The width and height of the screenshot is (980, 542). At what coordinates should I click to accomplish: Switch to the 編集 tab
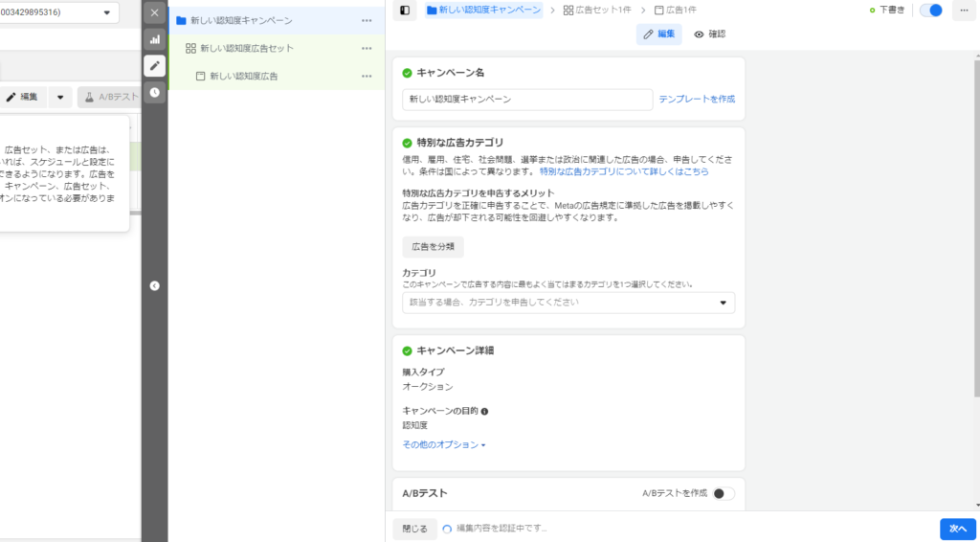pos(659,34)
